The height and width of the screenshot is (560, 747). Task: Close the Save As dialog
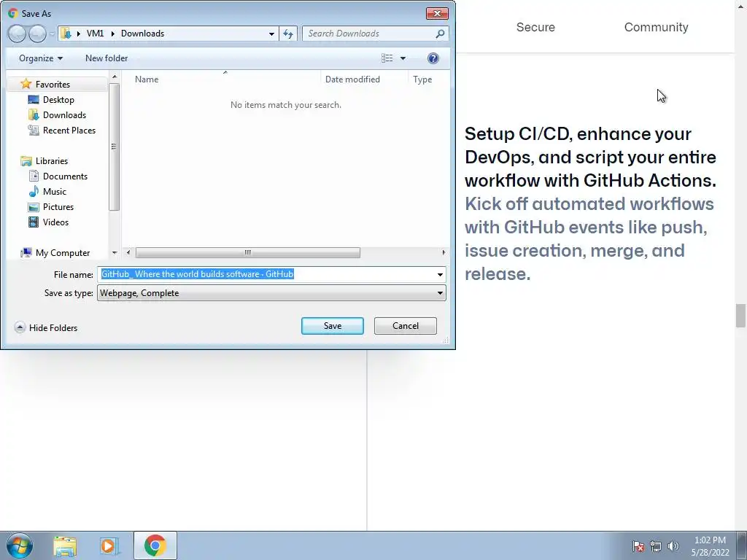click(x=437, y=13)
